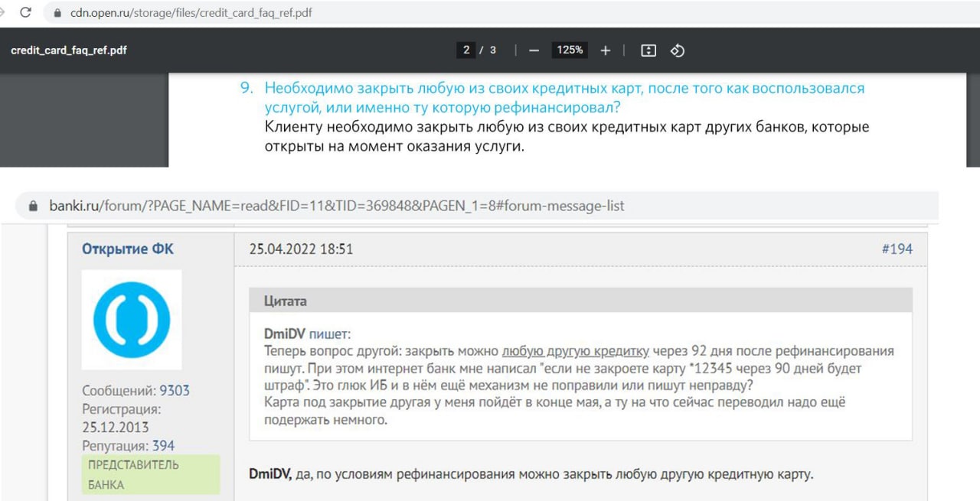Click the reputation value 394 link
Viewport: 980px width, 501px height.
163,445
